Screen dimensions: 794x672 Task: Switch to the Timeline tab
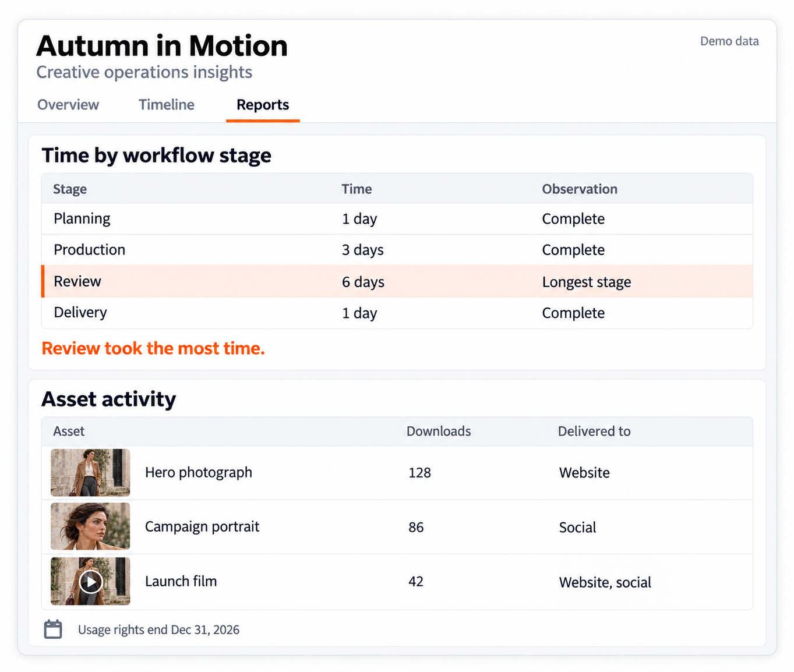[x=167, y=105]
